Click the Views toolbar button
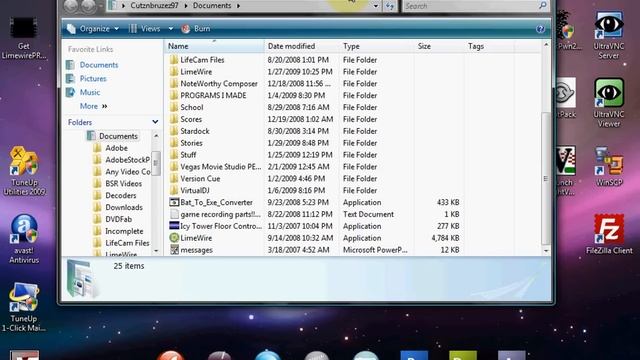640x360 pixels. tap(144, 29)
